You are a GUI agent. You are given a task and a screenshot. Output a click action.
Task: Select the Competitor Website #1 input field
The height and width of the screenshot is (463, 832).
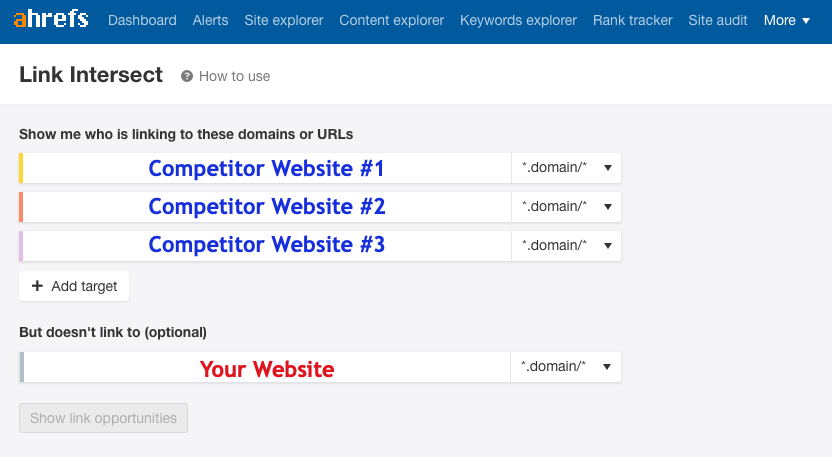[x=265, y=168]
